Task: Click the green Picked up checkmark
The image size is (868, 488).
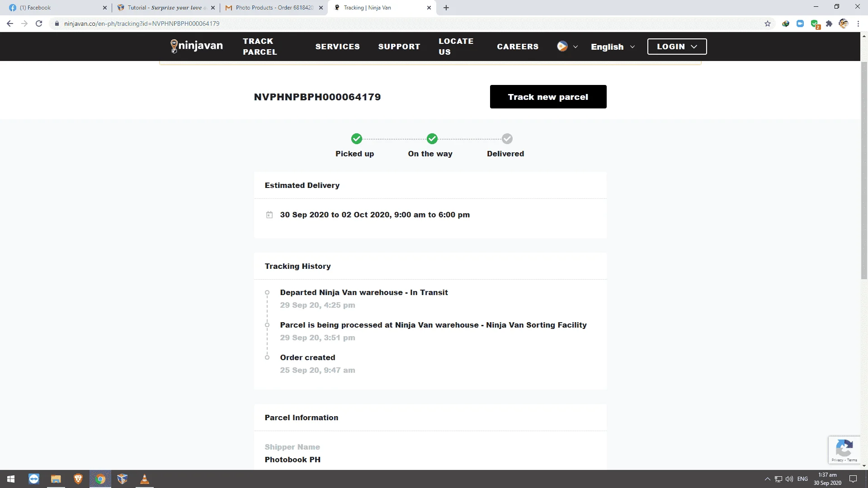Action: pos(357,139)
